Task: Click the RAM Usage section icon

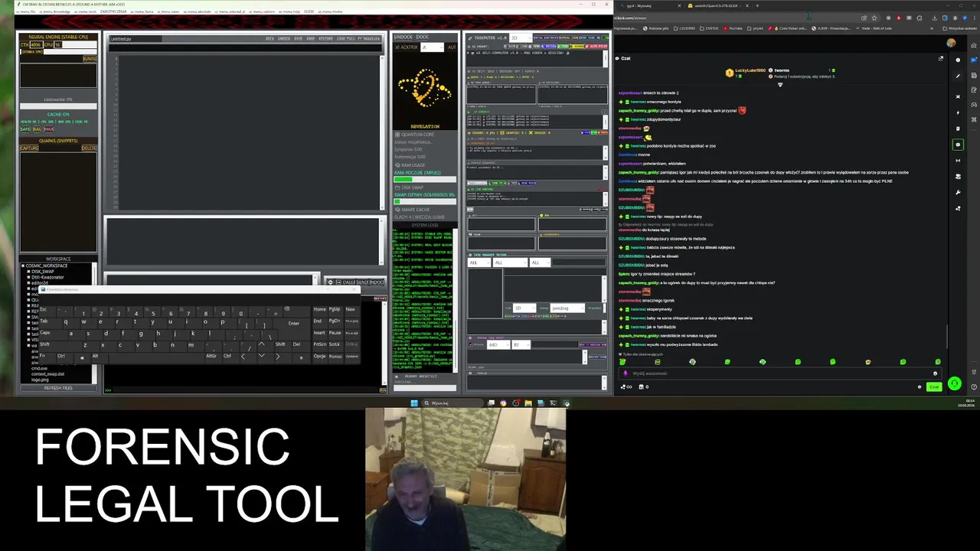Action: [x=397, y=165]
